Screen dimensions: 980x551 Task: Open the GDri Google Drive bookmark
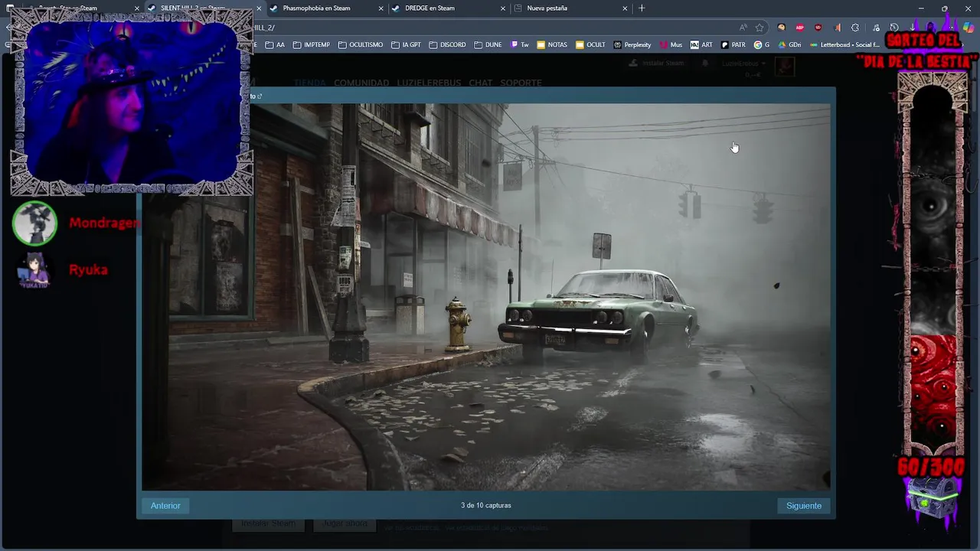(789, 45)
